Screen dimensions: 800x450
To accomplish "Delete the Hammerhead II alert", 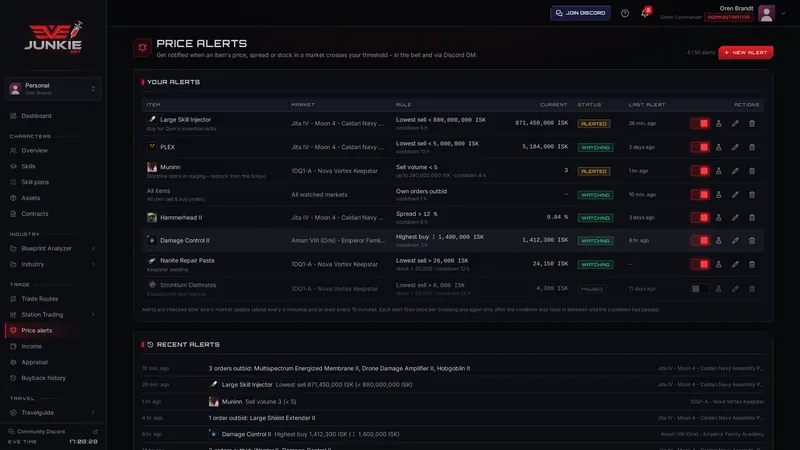I will tap(752, 217).
